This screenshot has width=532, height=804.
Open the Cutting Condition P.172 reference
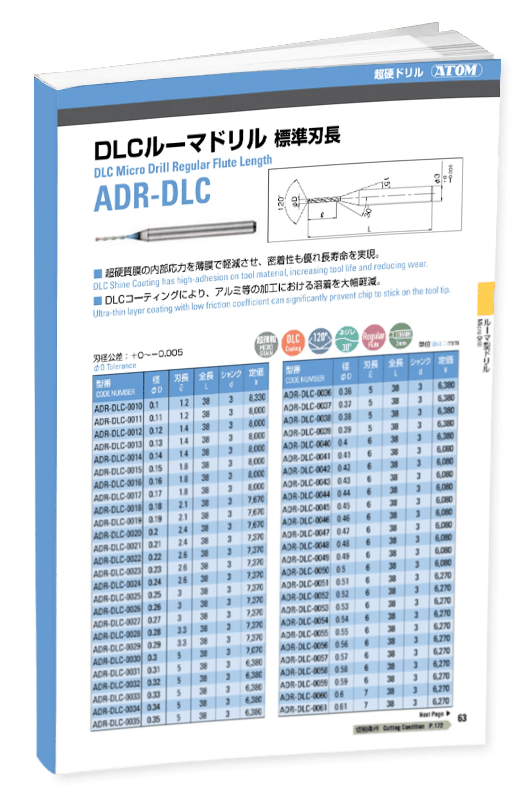[x=402, y=728]
